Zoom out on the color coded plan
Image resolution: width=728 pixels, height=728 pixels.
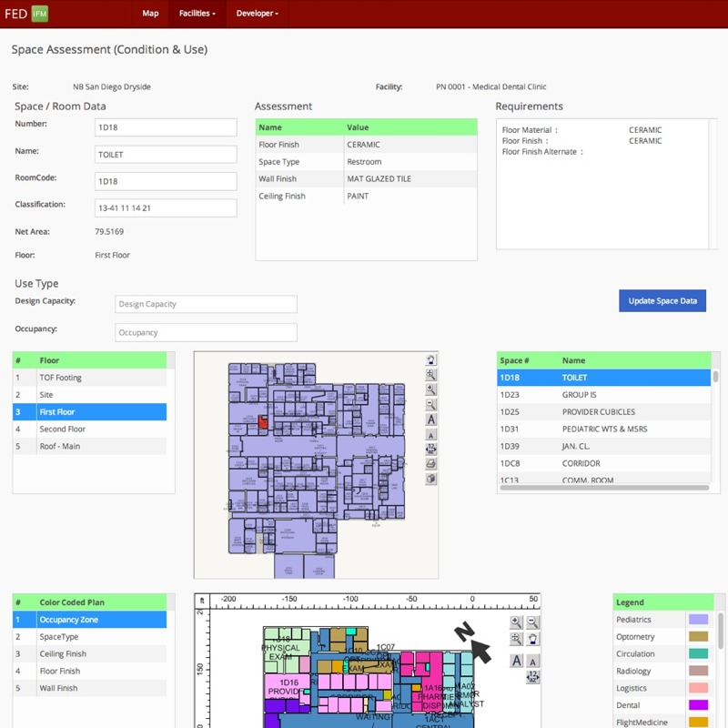tap(532, 622)
